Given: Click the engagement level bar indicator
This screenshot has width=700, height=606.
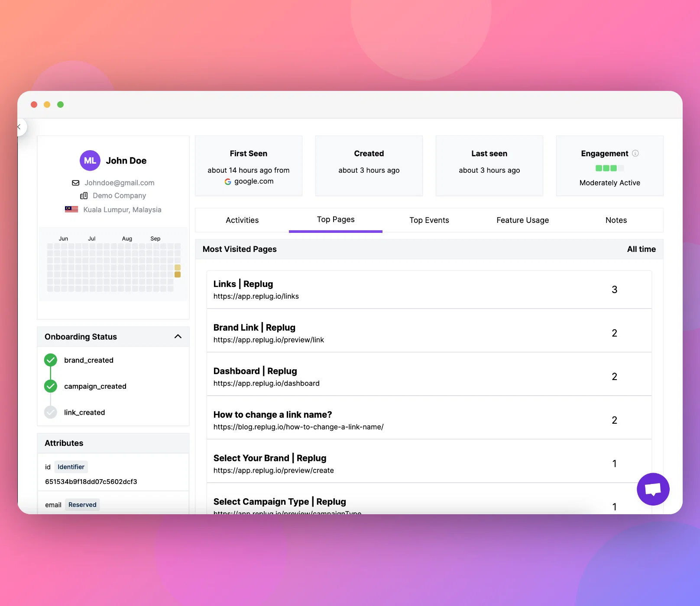Looking at the screenshot, I should click(x=610, y=168).
